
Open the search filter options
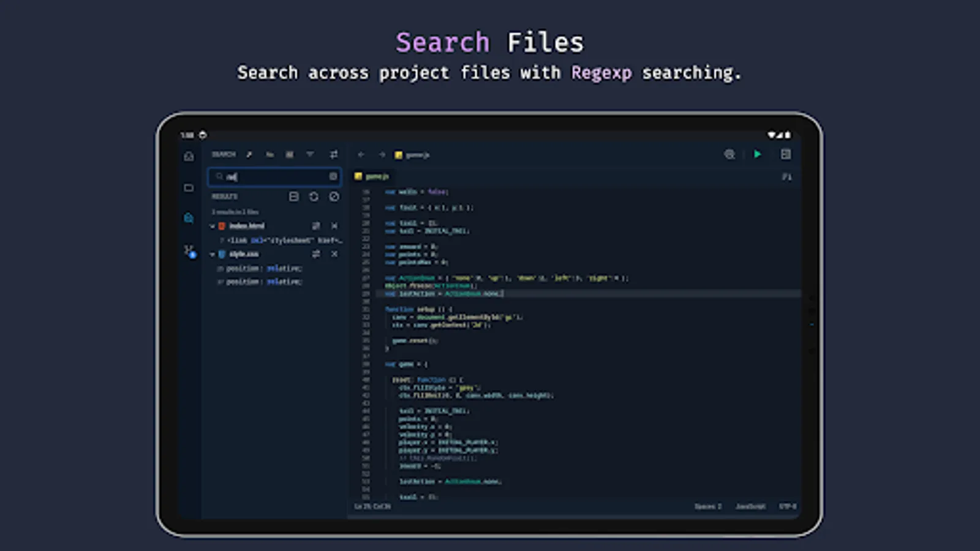311,154
